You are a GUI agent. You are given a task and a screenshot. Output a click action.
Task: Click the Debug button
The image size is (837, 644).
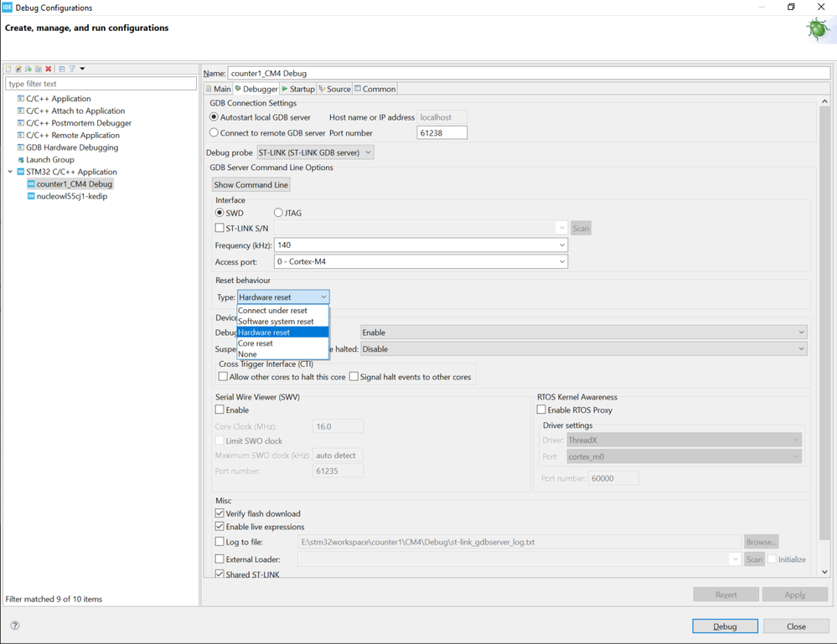(725, 626)
